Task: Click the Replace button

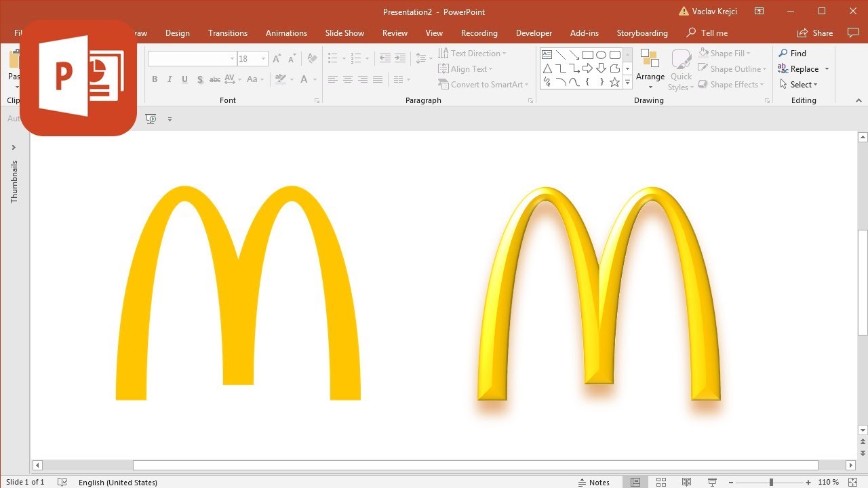Action: coord(798,68)
